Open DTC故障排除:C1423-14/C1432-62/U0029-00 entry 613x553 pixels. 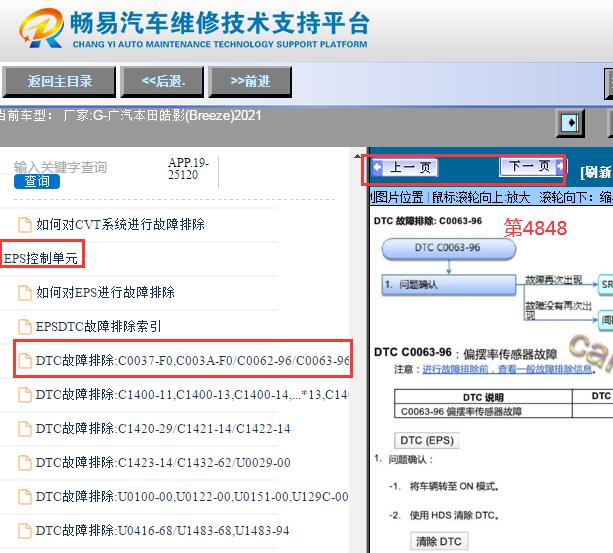(163, 463)
